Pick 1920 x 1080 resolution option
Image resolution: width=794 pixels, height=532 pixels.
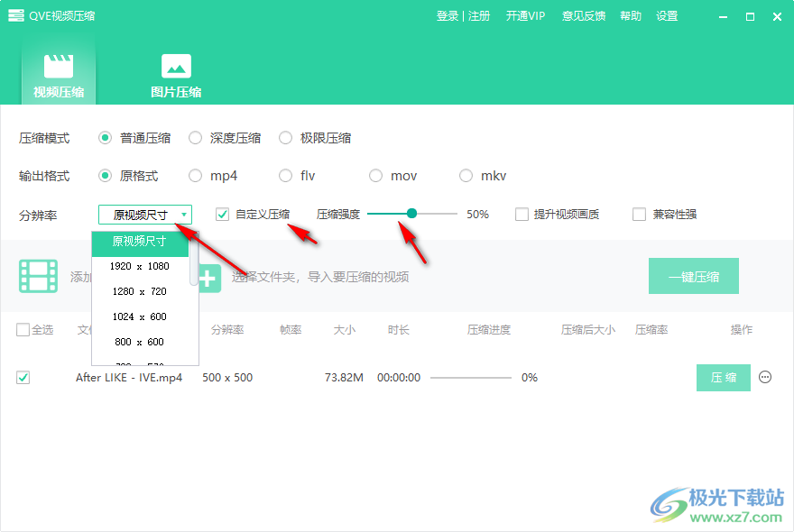140,266
